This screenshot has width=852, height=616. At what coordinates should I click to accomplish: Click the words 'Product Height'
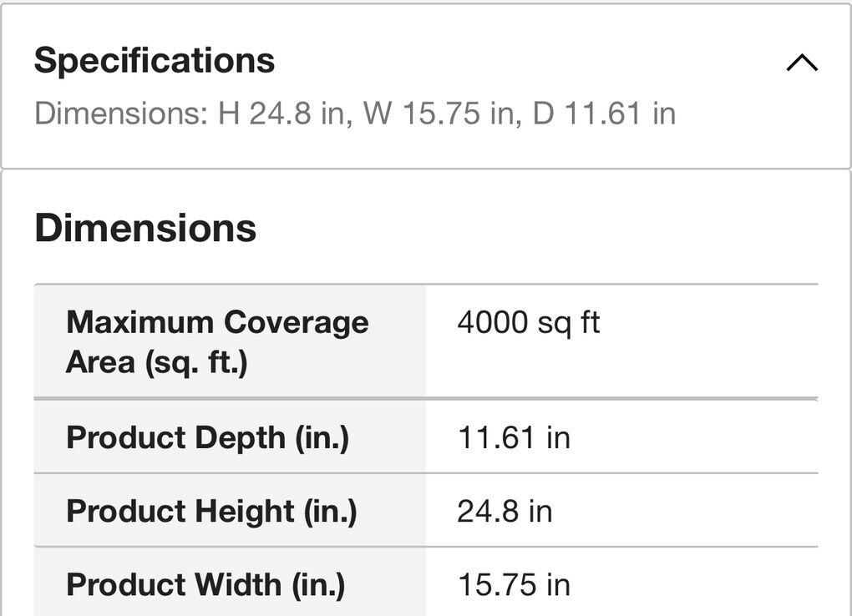180,511
